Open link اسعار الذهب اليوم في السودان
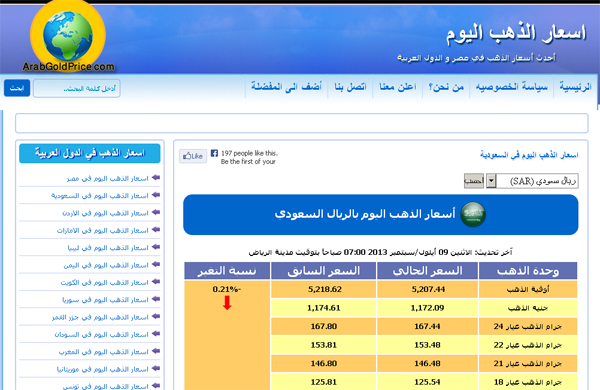Image resolution: width=600 pixels, height=390 pixels. pos(101,335)
